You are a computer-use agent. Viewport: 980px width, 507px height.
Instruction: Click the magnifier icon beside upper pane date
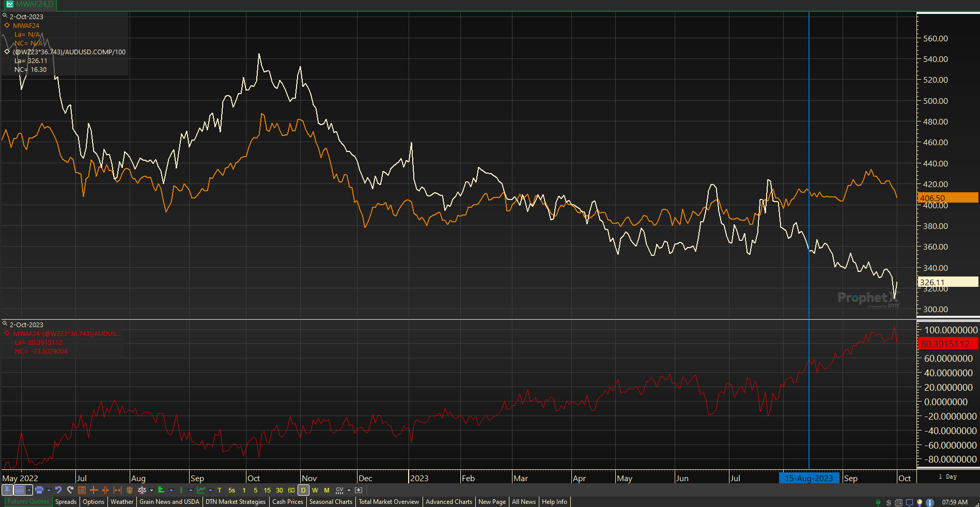[5, 16]
